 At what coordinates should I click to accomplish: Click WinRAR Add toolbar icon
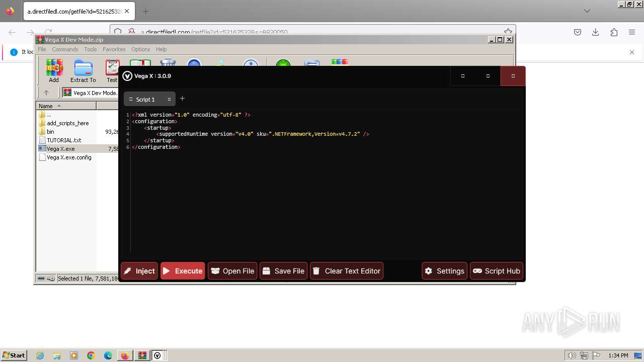54,71
